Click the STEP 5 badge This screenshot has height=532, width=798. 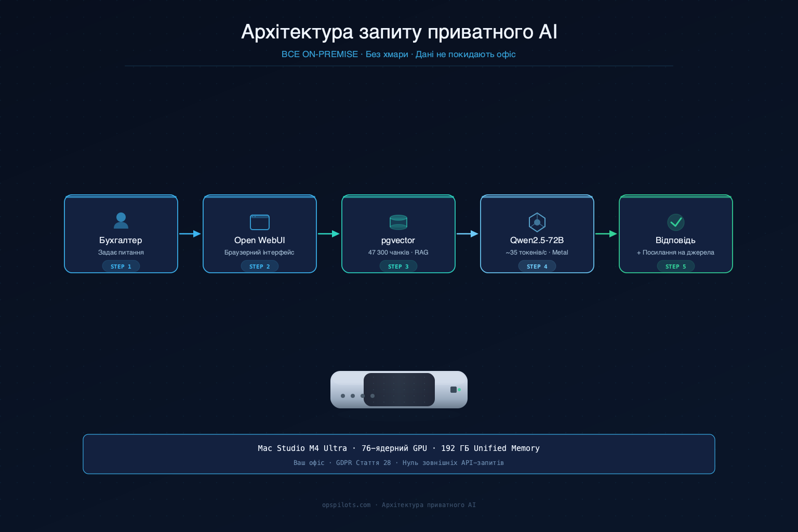(x=676, y=267)
